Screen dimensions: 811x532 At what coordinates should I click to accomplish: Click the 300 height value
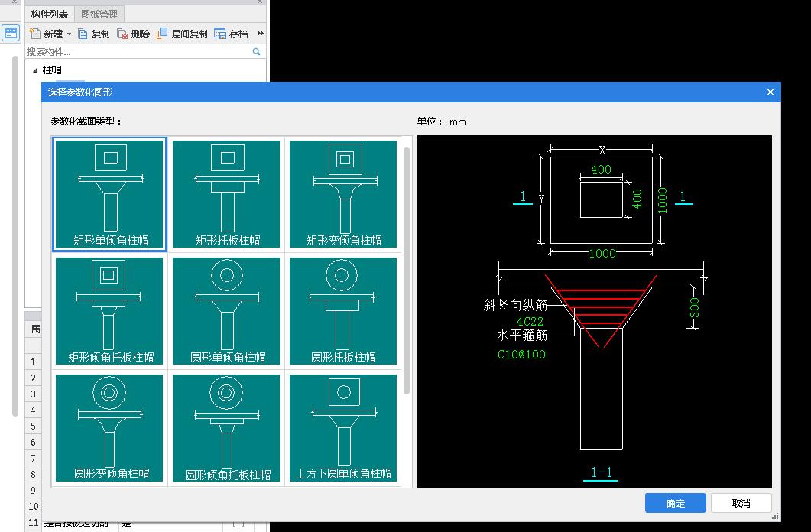695,307
